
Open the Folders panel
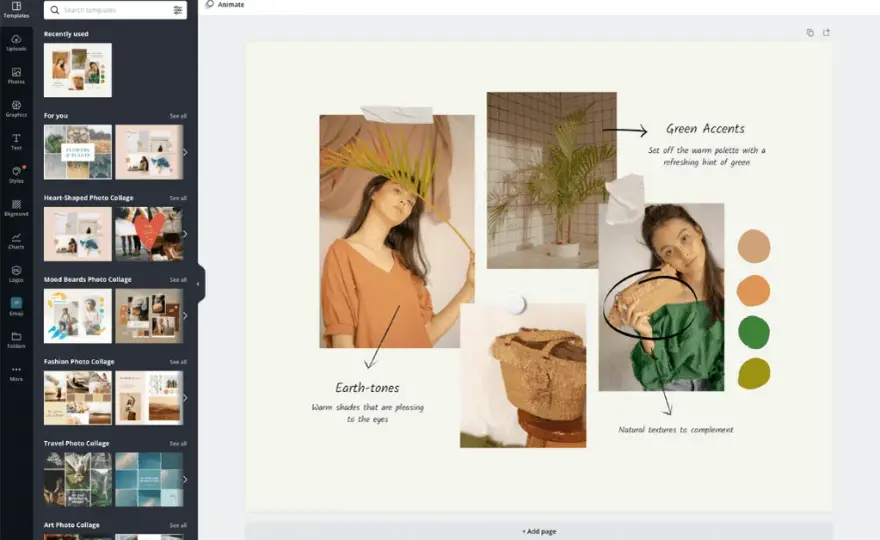[x=16, y=340]
